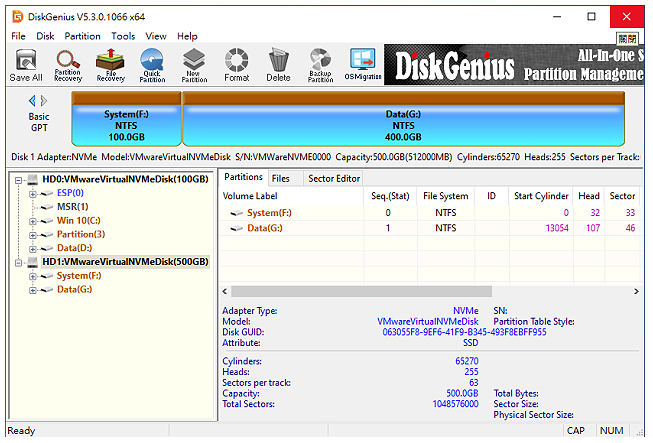Click the Start Cylinder column header

tap(541, 196)
